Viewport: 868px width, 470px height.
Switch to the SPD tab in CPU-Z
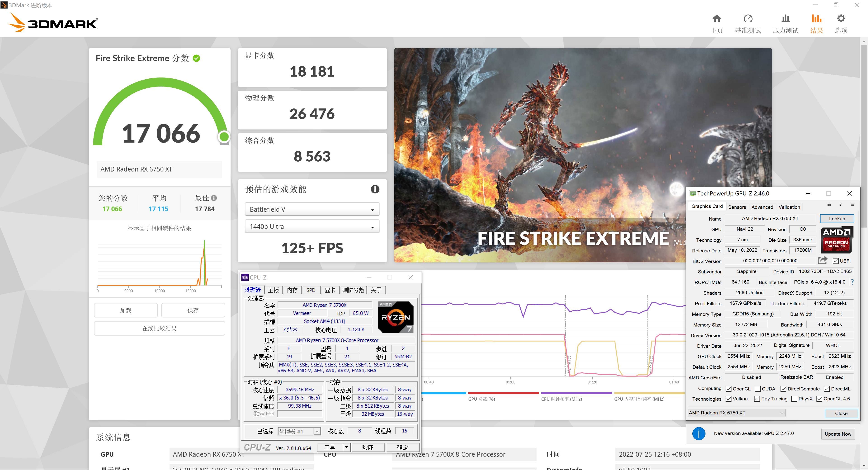pyautogui.click(x=311, y=290)
